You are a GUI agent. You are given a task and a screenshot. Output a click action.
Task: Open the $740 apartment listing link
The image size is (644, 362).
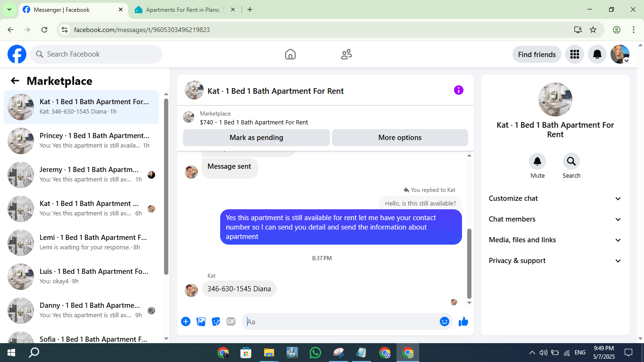(254, 122)
